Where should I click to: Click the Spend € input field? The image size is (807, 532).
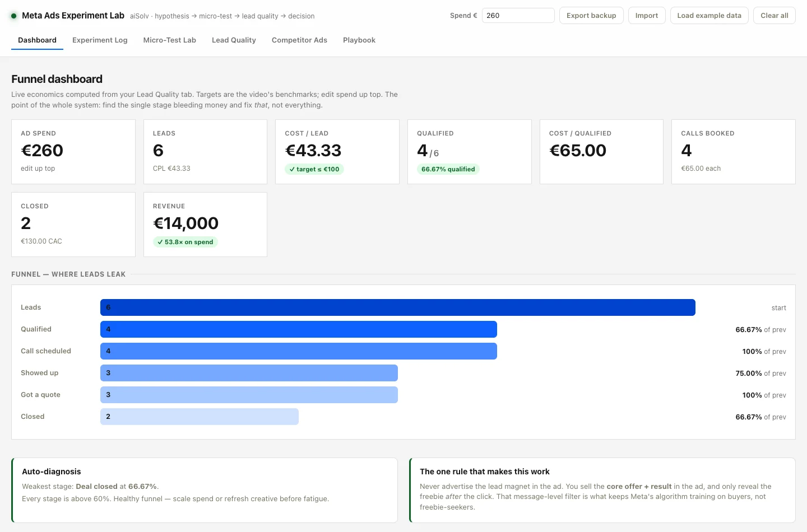click(518, 16)
